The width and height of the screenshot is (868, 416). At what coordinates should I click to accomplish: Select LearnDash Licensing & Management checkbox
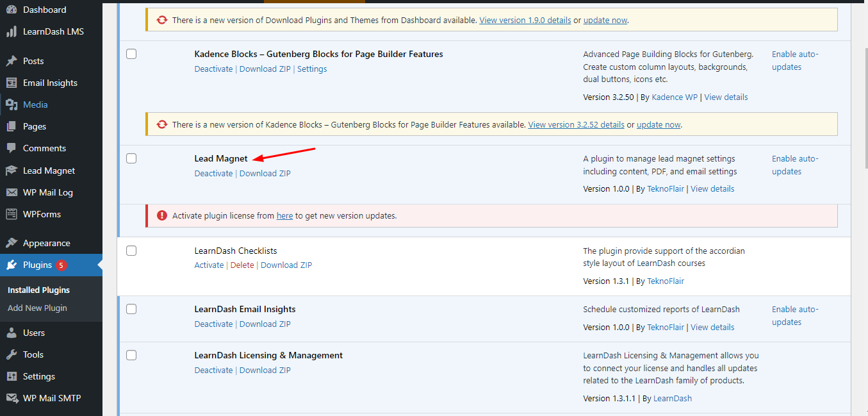click(x=131, y=355)
